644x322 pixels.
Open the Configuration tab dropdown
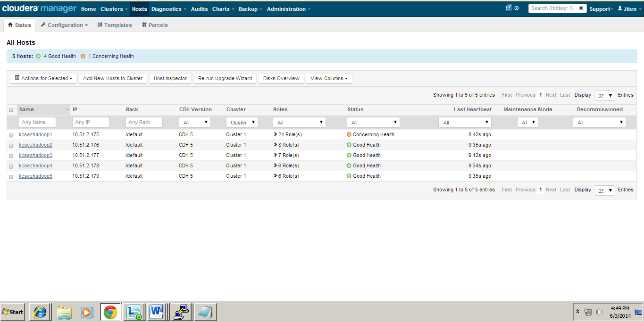coord(64,25)
